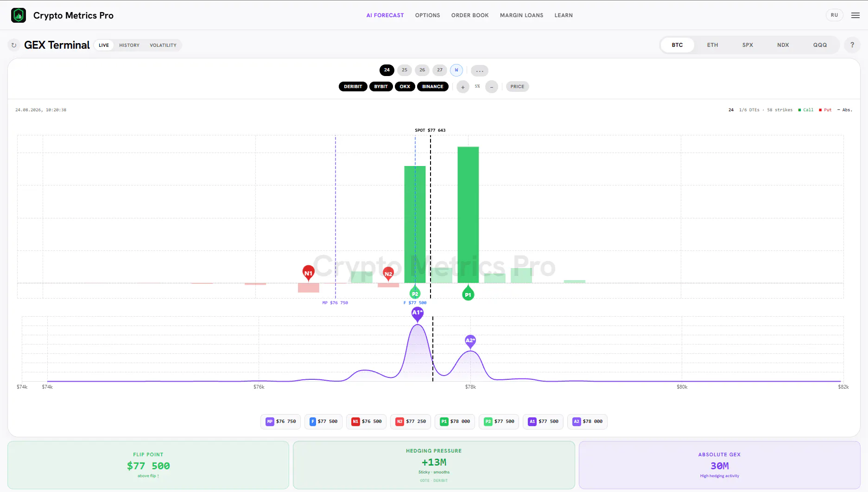Click the N1 $76 500 legend chip
This screenshot has height=492, width=868.
(367, 422)
